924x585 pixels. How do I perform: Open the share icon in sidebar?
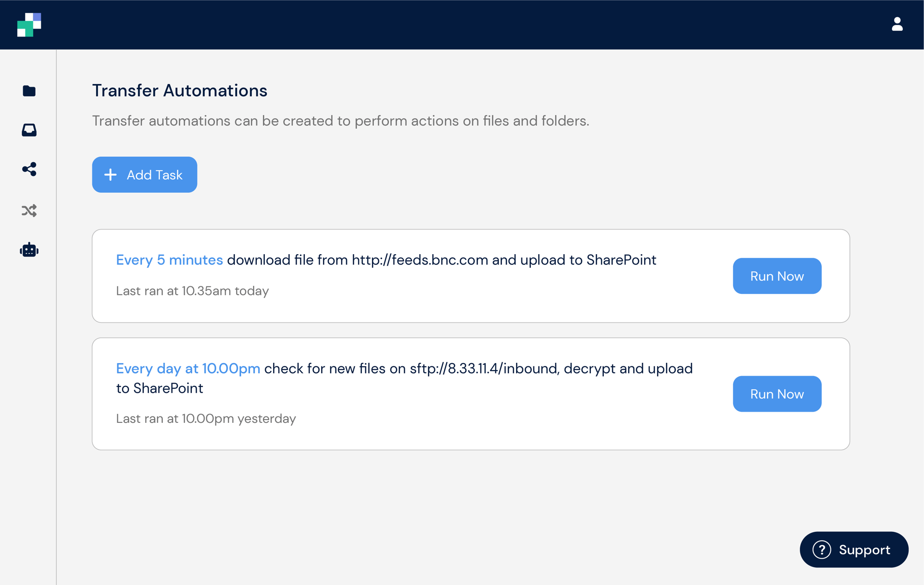coord(29,169)
